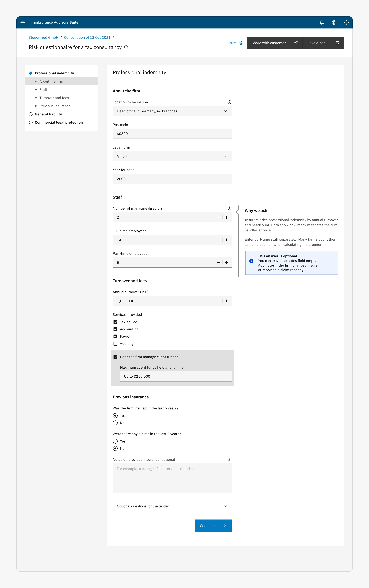Increase full-time employees count
Image resolution: width=369 pixels, height=588 pixels.
(227, 240)
